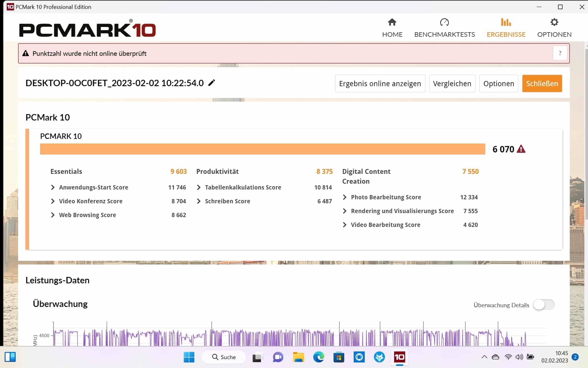This screenshot has height=368, width=588.
Task: Expand Photo Bearbeitung Score row
Action: (345, 197)
